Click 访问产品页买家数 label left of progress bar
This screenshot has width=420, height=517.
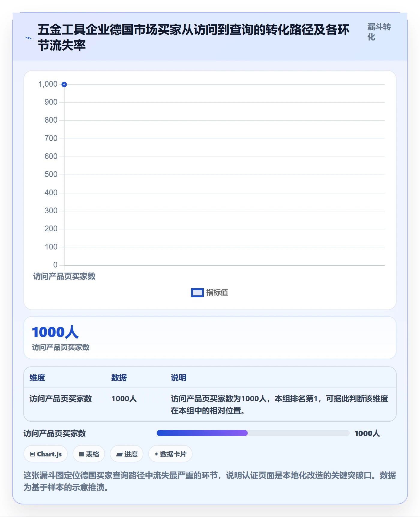click(55, 433)
